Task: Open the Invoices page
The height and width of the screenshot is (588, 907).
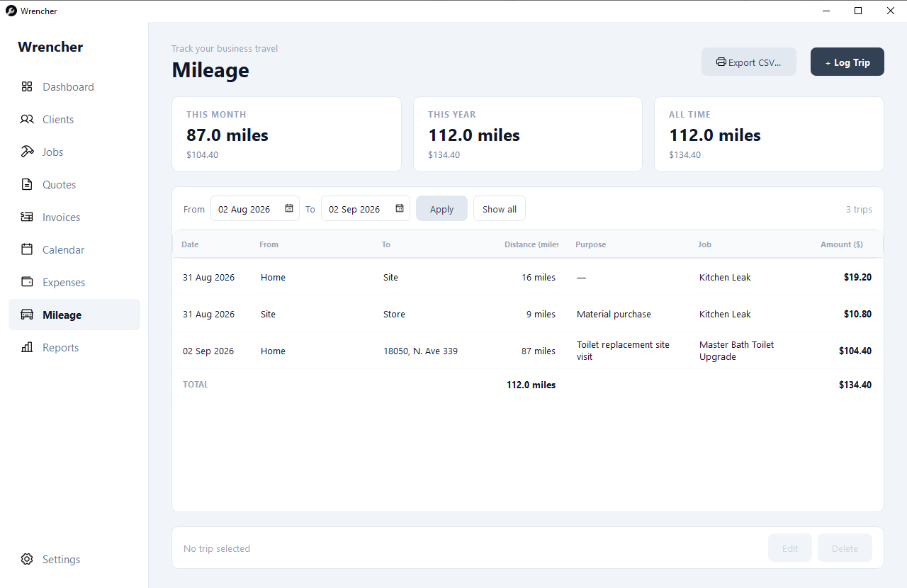Action: click(74, 217)
